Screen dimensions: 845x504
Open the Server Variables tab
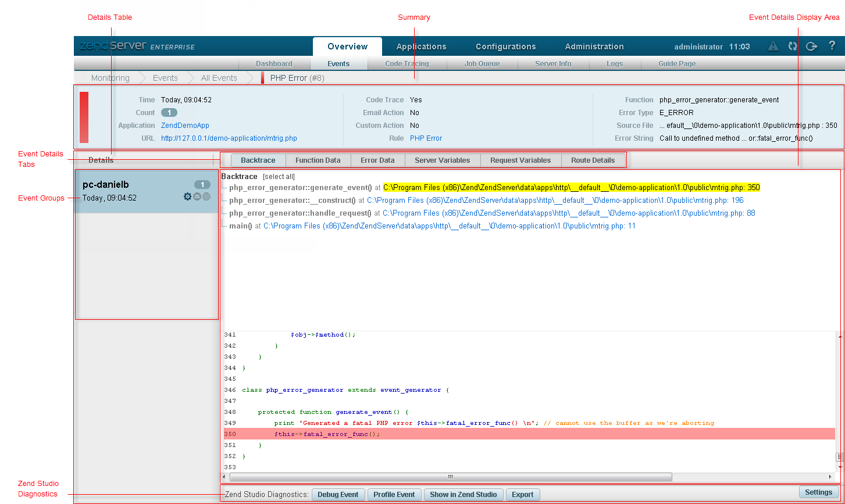coord(443,160)
